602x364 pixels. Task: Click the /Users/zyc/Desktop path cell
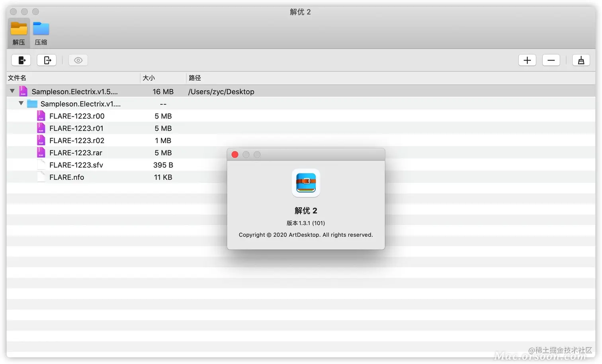(221, 92)
